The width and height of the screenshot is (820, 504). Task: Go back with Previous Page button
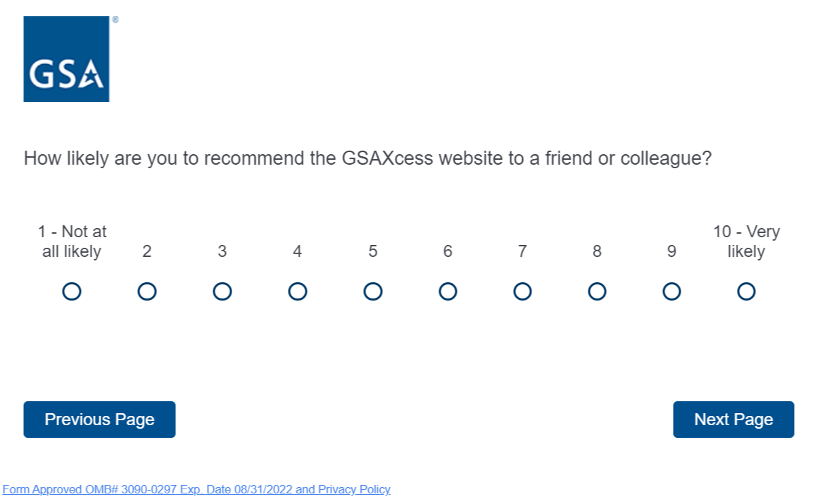pyautogui.click(x=99, y=420)
